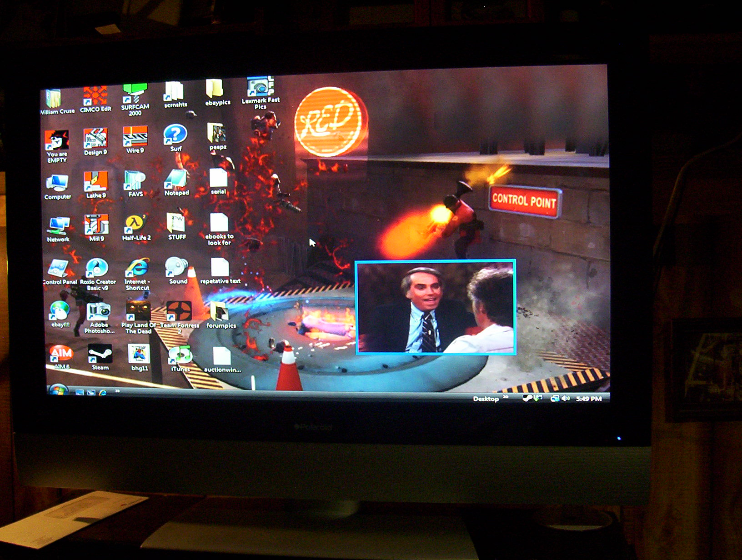This screenshot has width=742, height=560.
Task: Click the Show Desktop quick launch icon
Action: (x=80, y=392)
